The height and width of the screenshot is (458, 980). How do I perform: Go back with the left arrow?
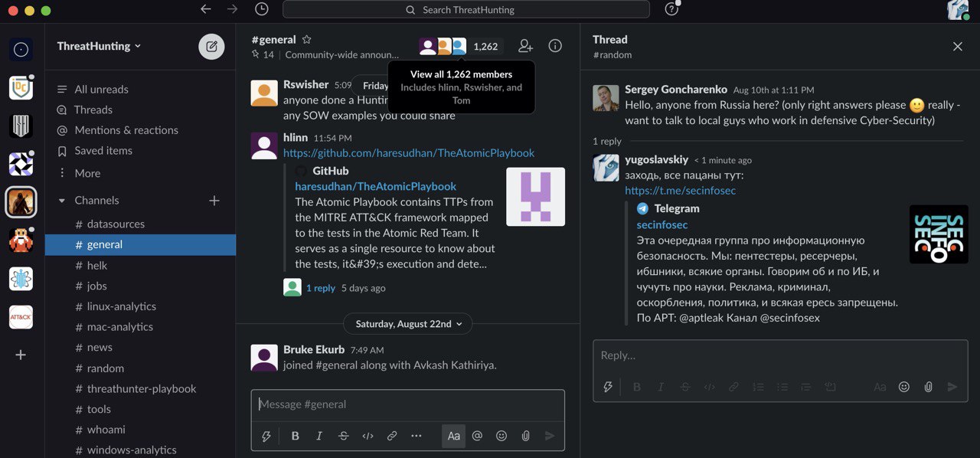pos(205,9)
